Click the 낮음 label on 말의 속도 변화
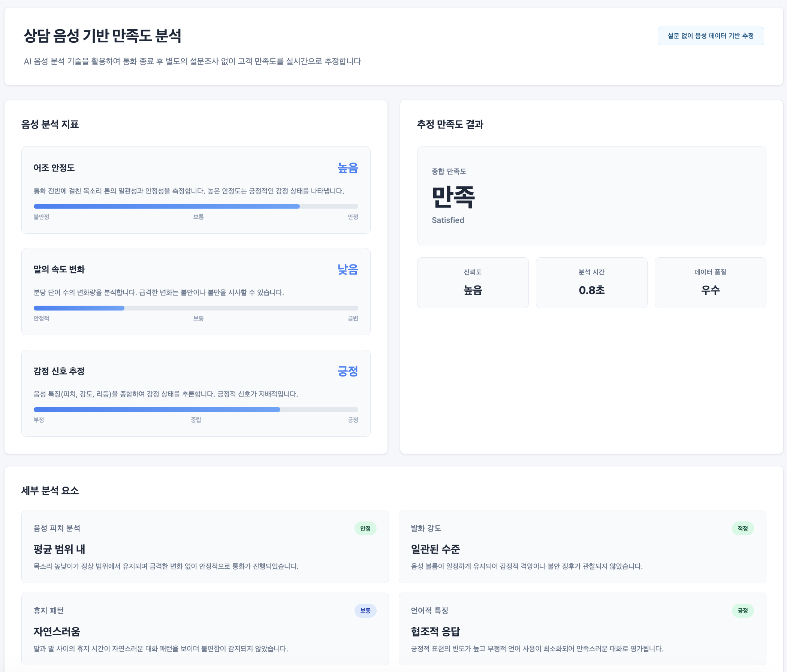Image resolution: width=787 pixels, height=672 pixels. 347,270
